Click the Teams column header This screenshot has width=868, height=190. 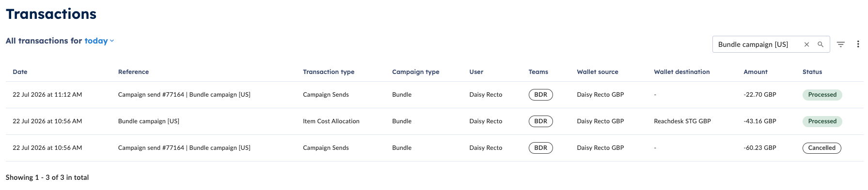pos(538,72)
